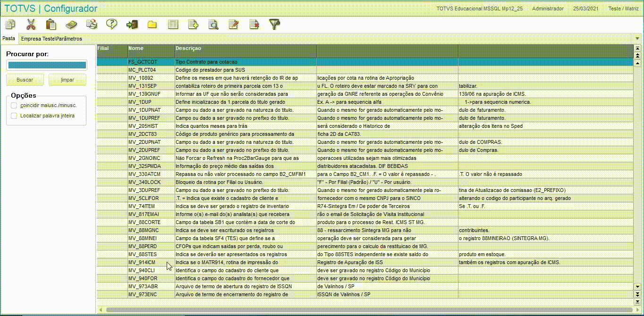Viewport: 644px width, 316px height.
Task: Select the FS_GCTCOT row
Action: click(x=364, y=62)
